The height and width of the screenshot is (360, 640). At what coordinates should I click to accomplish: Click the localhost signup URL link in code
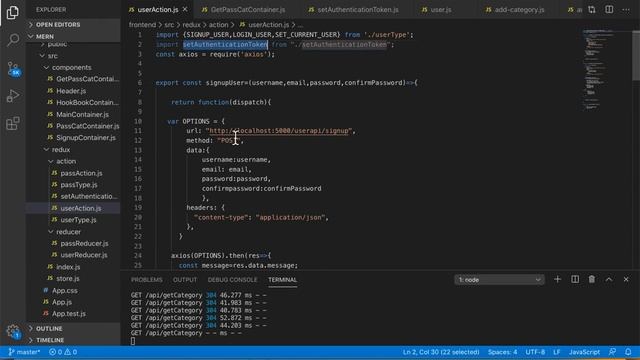(279, 131)
